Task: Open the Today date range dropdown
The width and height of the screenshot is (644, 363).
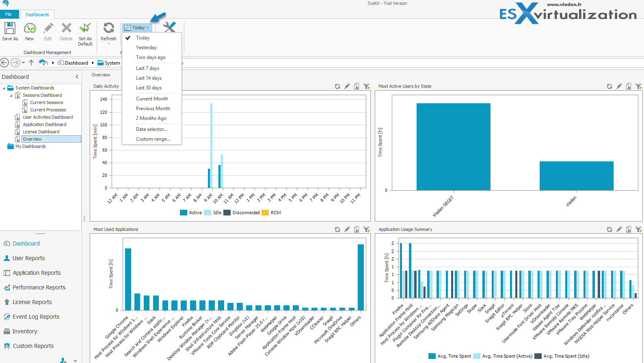Action: [x=137, y=28]
